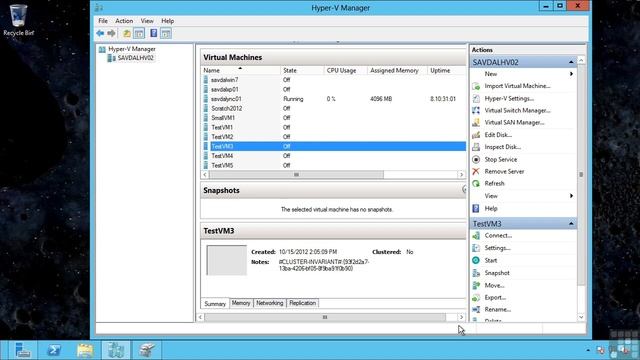The width and height of the screenshot is (640, 360).
Task: Open the Recycle Bin desktop icon
Action: click(x=18, y=20)
